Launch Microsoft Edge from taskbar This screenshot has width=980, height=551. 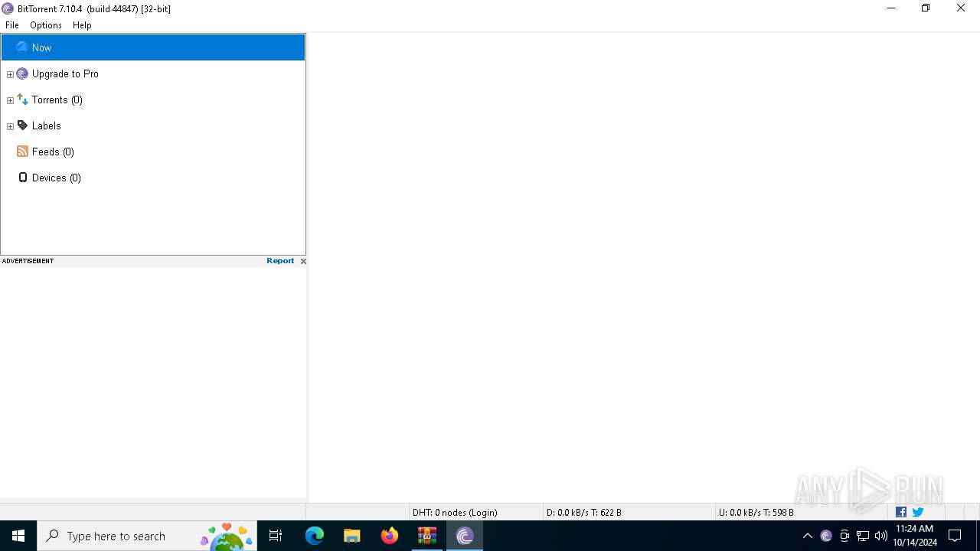(x=315, y=536)
